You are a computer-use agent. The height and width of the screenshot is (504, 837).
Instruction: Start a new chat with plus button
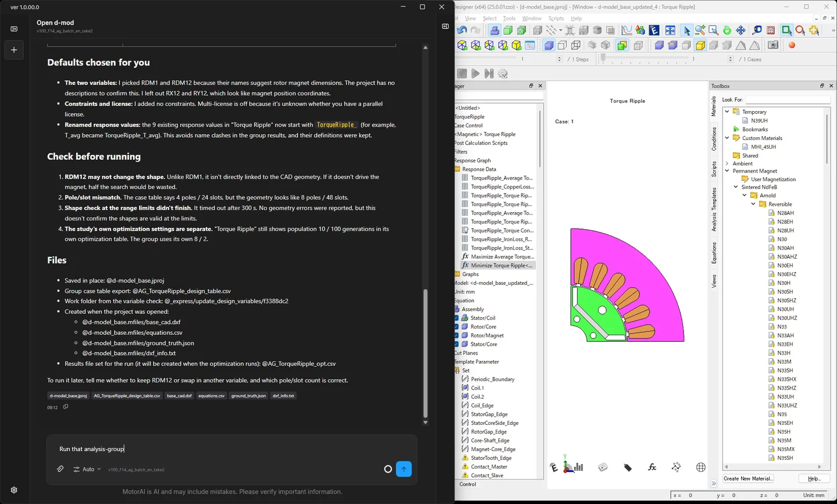pos(14,50)
